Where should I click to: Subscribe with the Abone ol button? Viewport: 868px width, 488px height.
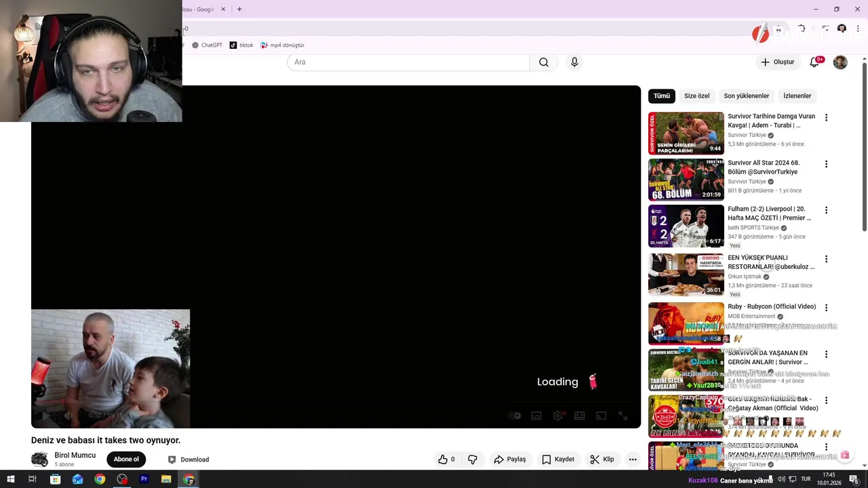pos(126,460)
